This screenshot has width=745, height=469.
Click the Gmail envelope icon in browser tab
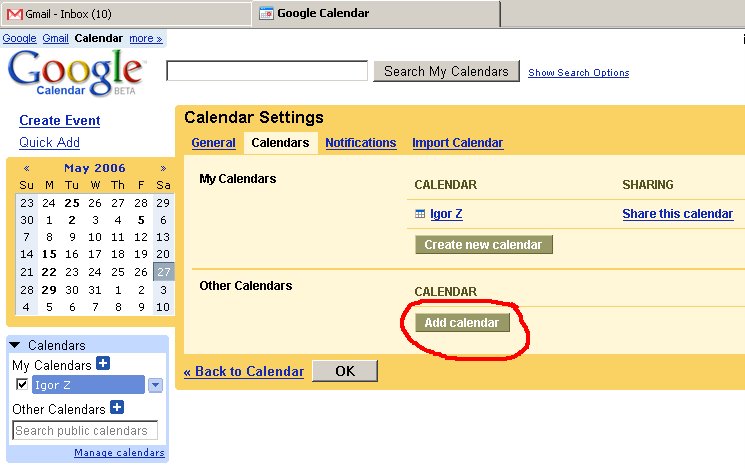pos(15,14)
